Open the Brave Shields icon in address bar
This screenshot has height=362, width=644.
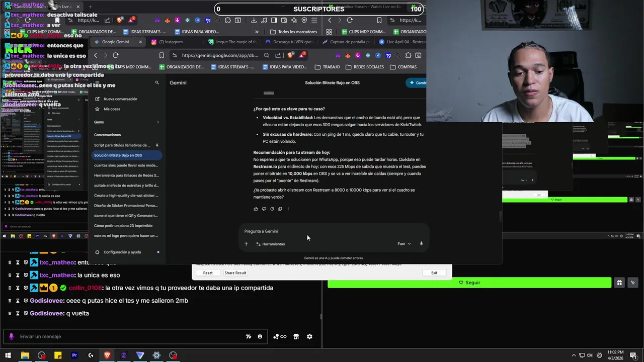pos(291,55)
